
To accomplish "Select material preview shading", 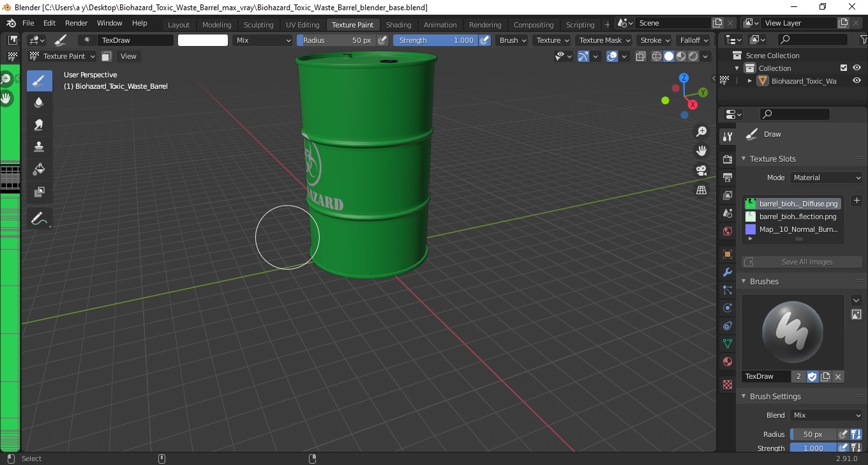I will (680, 56).
